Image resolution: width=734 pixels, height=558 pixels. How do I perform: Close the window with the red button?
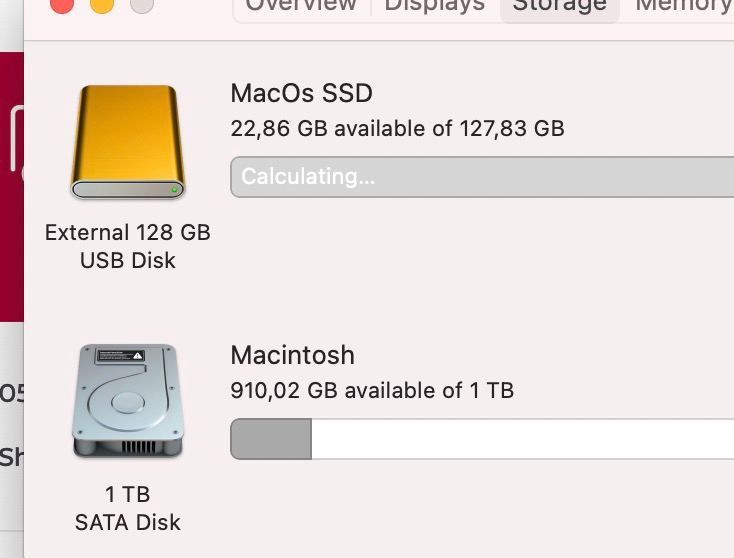pos(61,4)
